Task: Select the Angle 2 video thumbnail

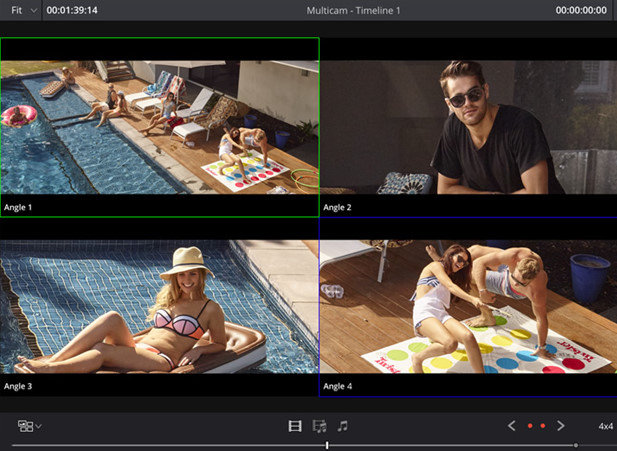Action: coord(468,127)
